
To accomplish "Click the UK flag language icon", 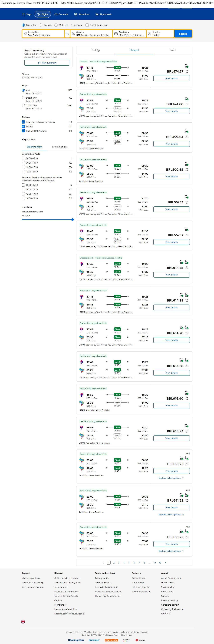I will point(23,621).
